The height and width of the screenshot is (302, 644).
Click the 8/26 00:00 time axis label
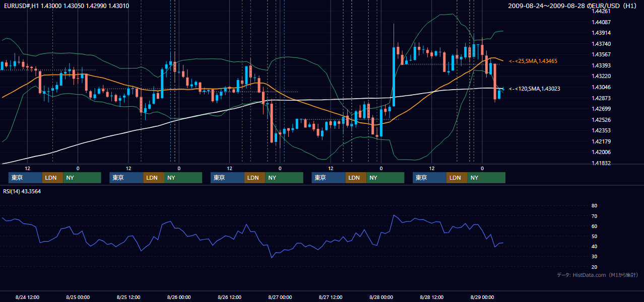(x=178, y=297)
